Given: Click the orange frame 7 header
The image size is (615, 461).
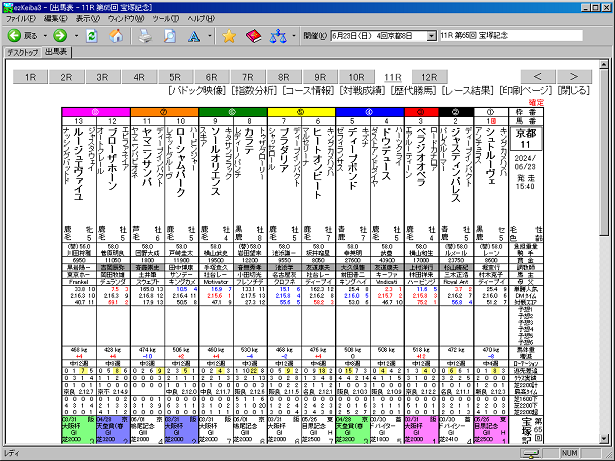Looking at the screenshot, I should click(164, 112).
